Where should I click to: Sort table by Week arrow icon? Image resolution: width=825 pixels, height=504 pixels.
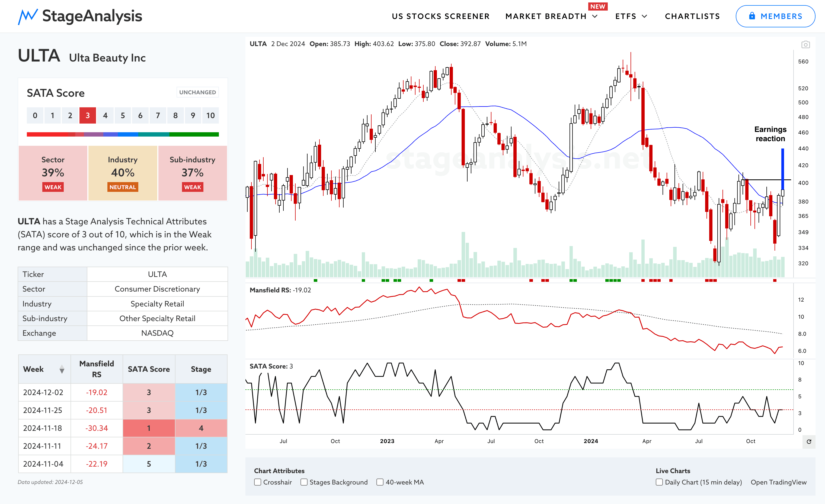(62, 369)
